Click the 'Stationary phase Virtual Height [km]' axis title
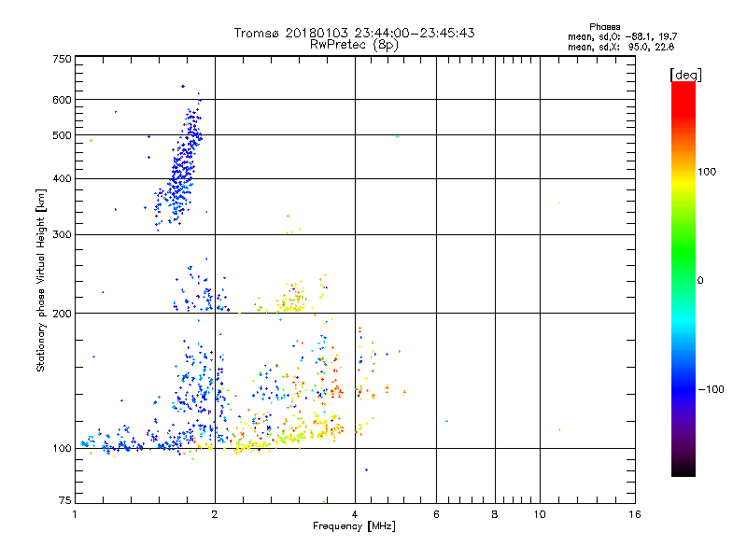Image resolution: width=747 pixels, height=560 pixels. click(40, 281)
